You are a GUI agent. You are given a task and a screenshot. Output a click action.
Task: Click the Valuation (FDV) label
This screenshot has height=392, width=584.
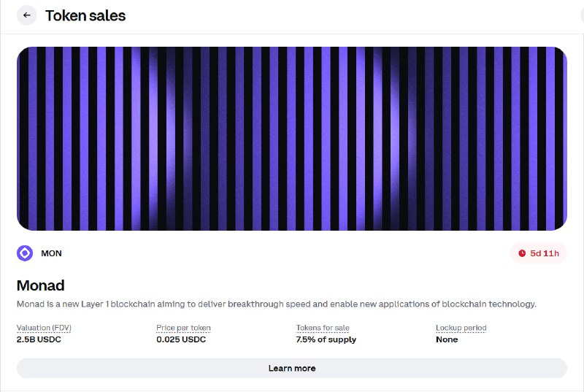44,328
